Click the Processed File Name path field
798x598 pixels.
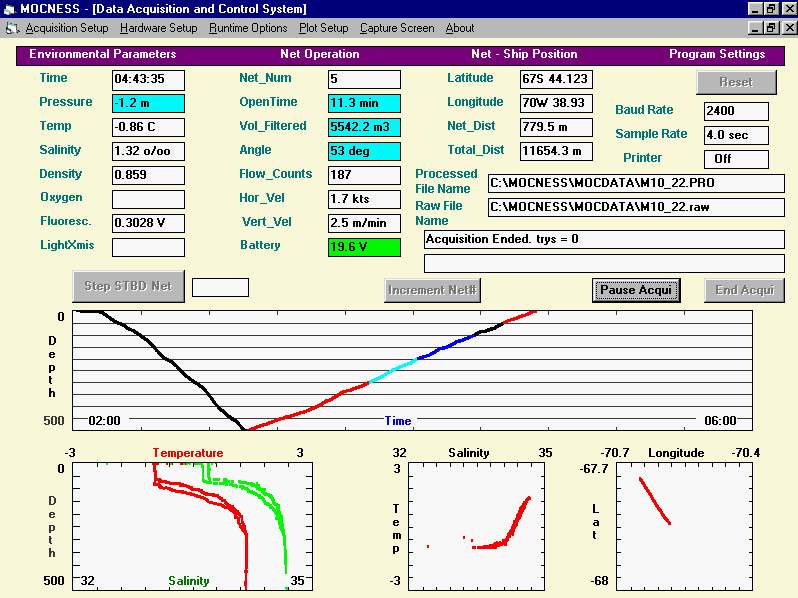(636, 183)
